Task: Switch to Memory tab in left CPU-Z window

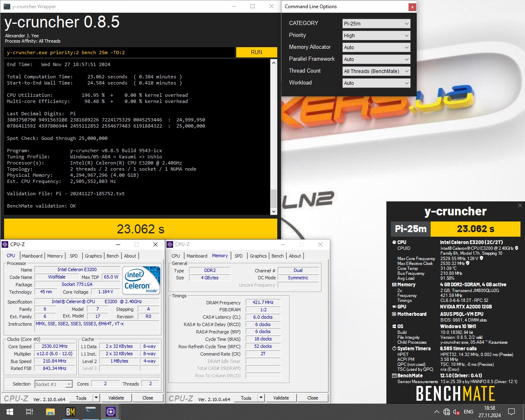Action: tap(55, 256)
